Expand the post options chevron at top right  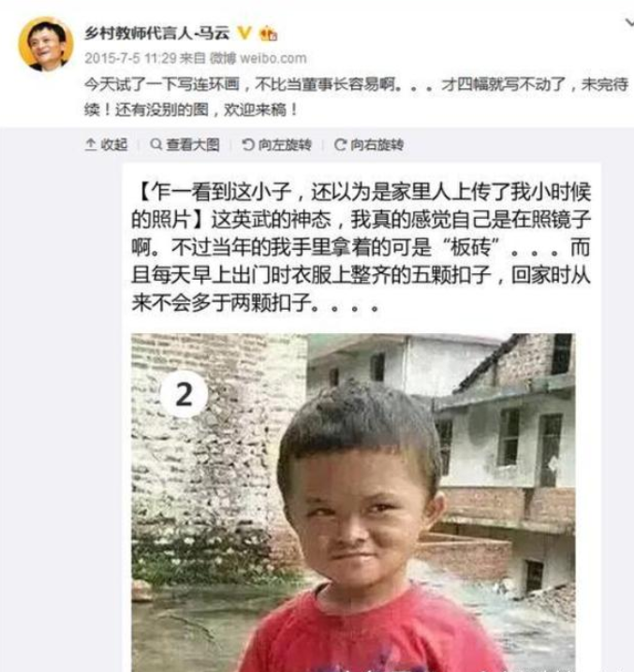point(629,22)
